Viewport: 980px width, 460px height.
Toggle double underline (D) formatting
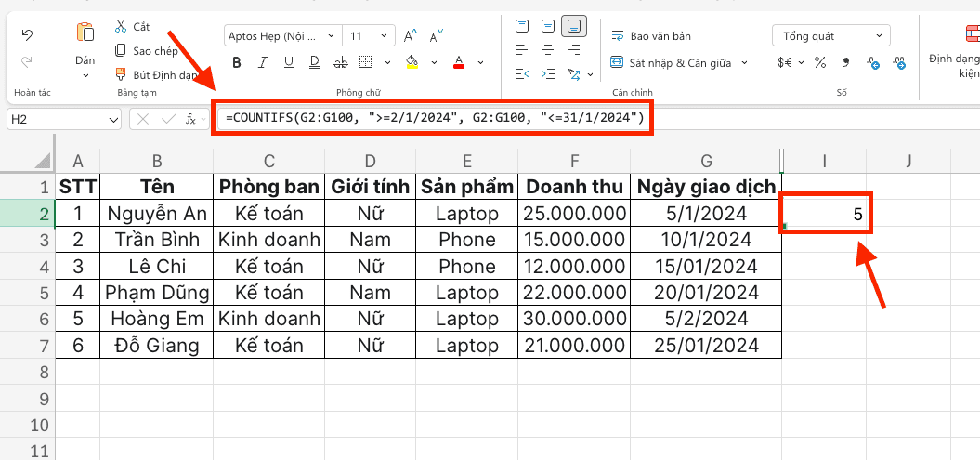pyautogui.click(x=314, y=62)
